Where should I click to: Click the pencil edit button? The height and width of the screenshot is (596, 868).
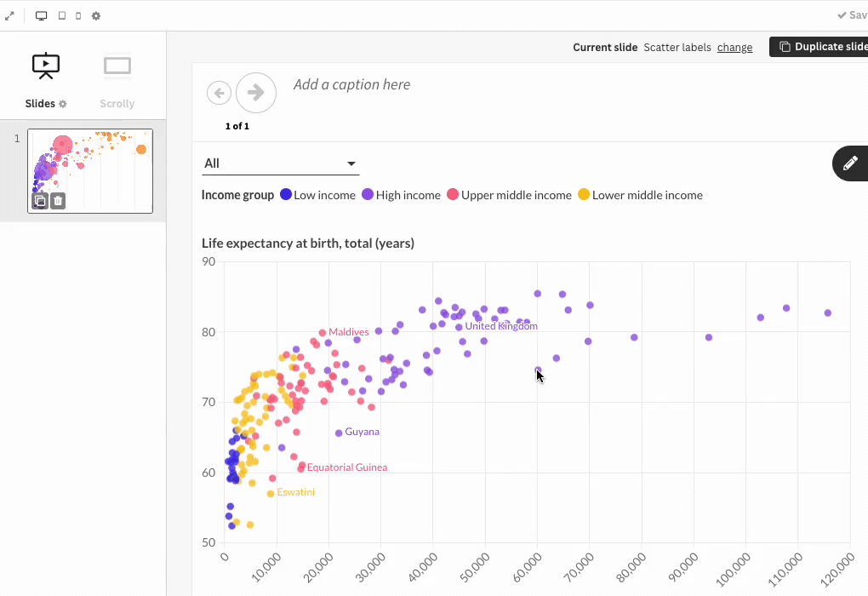pos(850,163)
